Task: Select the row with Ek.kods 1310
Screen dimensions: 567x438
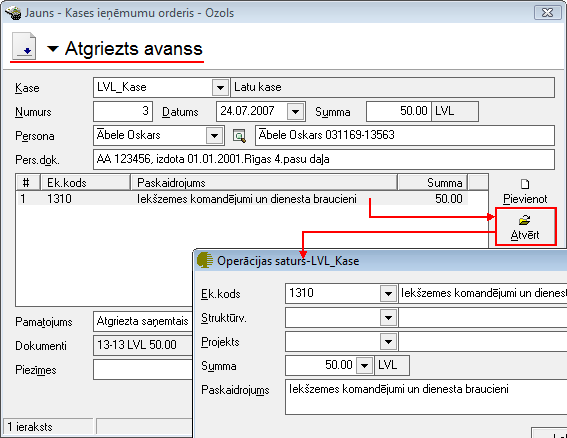Action: (243, 199)
